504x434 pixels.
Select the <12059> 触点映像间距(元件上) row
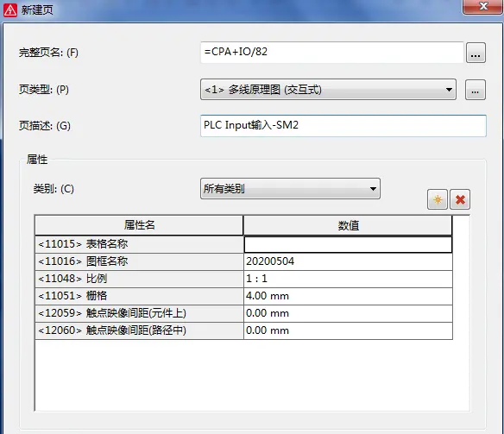point(139,313)
